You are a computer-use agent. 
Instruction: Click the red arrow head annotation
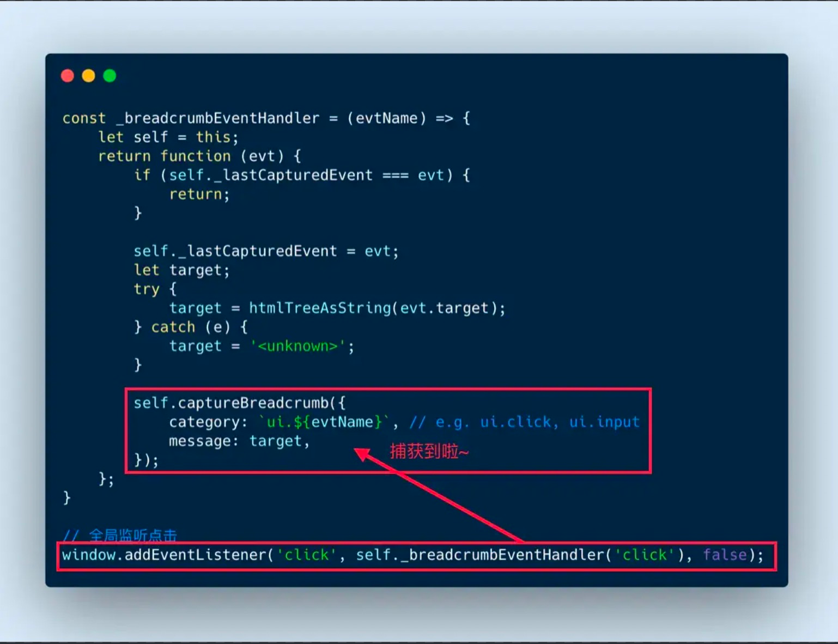[x=362, y=454]
